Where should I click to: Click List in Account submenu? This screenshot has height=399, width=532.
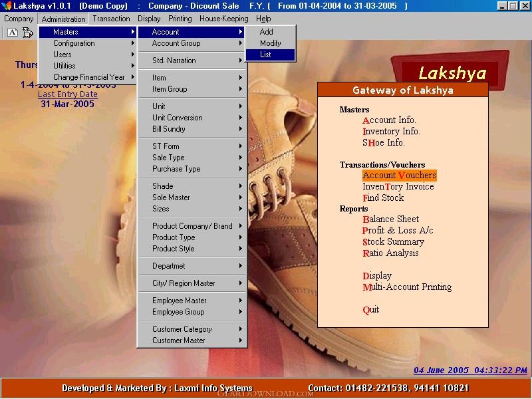point(270,55)
